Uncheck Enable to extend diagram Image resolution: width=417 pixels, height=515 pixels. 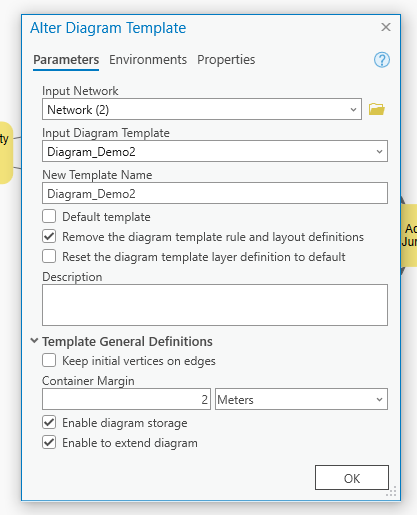[x=49, y=442]
